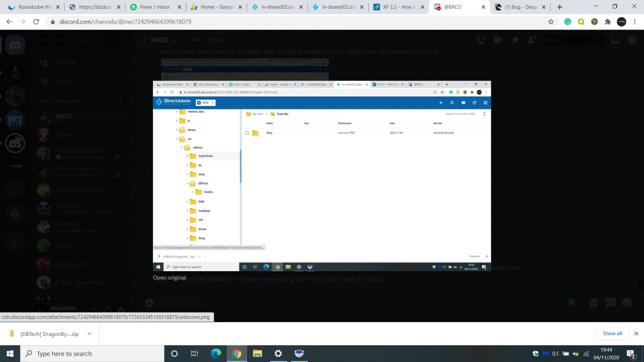Screen dimensions: 644x362
Task: Open the Windows Start menu
Action: point(10,354)
